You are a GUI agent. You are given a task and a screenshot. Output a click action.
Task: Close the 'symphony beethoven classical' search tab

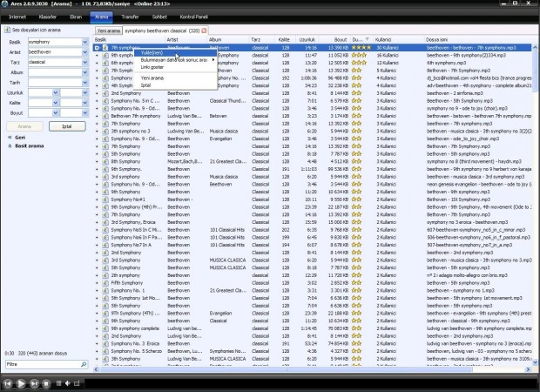[204, 30]
